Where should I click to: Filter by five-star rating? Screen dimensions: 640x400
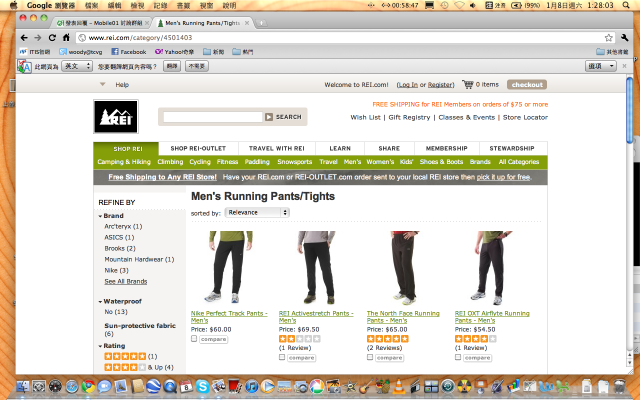tap(133, 356)
